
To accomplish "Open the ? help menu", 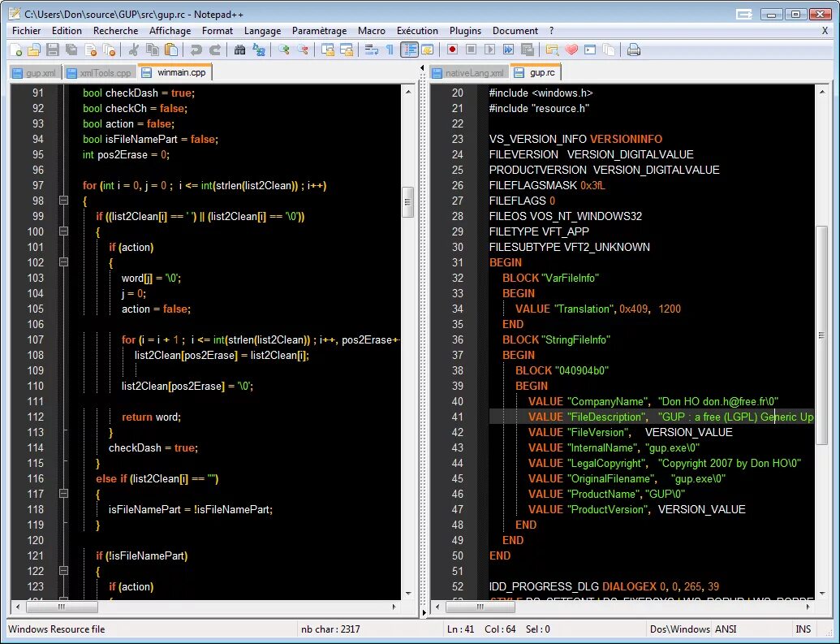I will coord(551,31).
